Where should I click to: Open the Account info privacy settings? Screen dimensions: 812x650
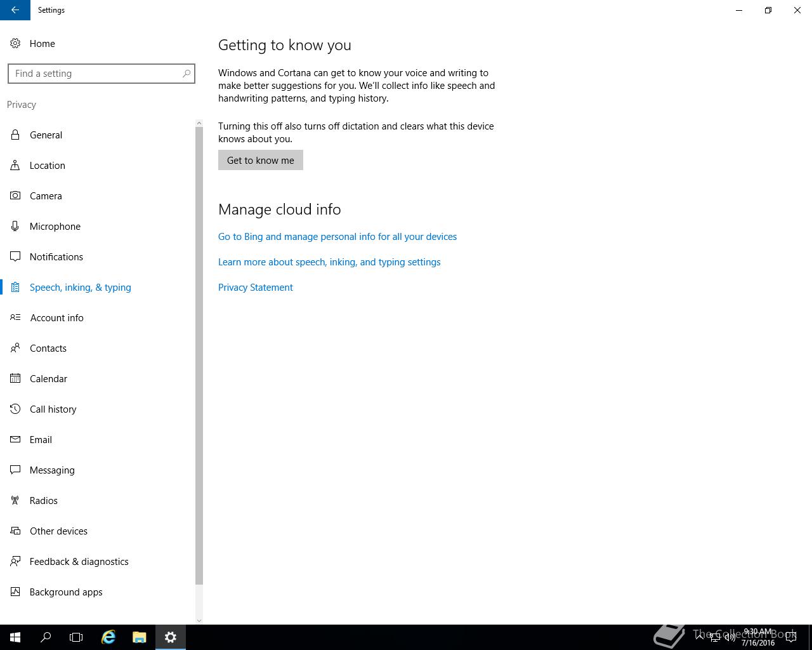pos(98,317)
